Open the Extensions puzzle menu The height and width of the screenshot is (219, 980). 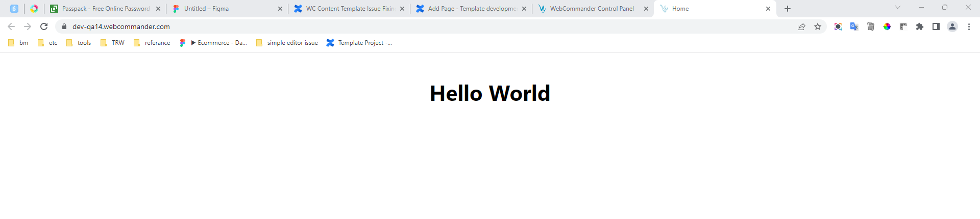[x=920, y=26]
